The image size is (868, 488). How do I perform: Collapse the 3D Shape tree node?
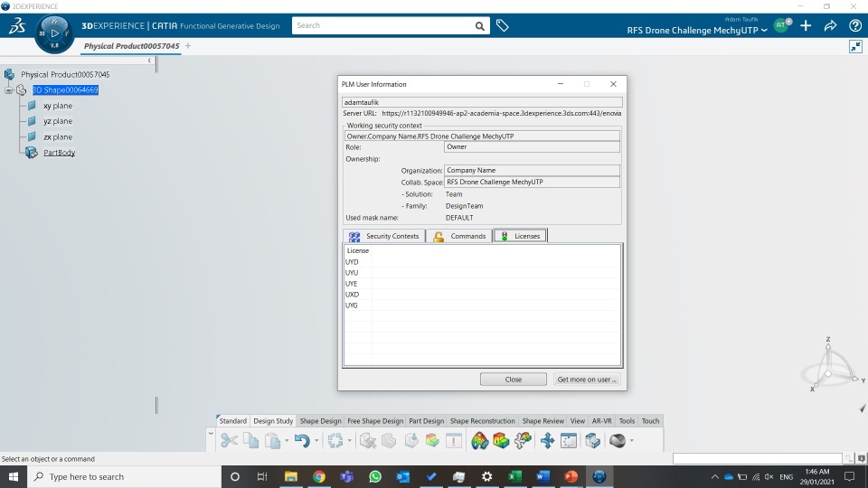pos(8,90)
